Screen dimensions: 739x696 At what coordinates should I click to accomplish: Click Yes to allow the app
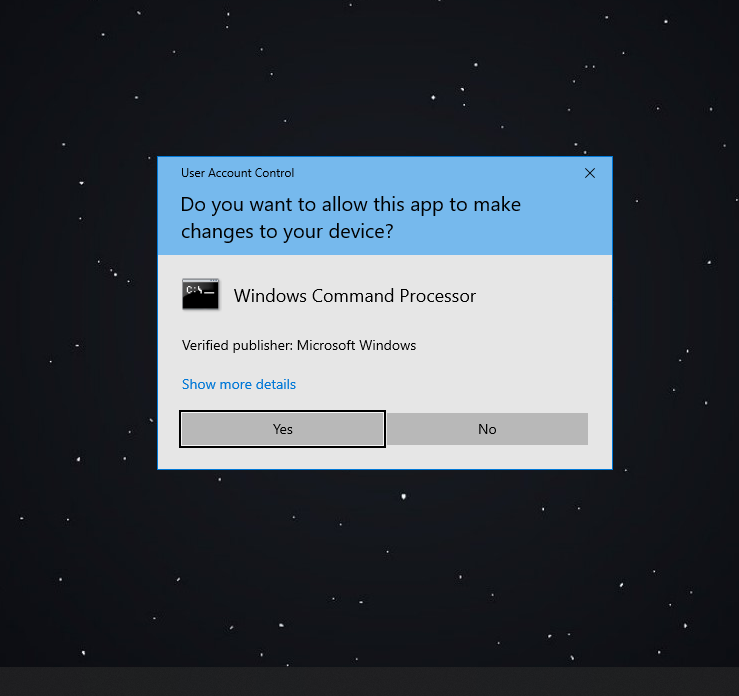282,429
